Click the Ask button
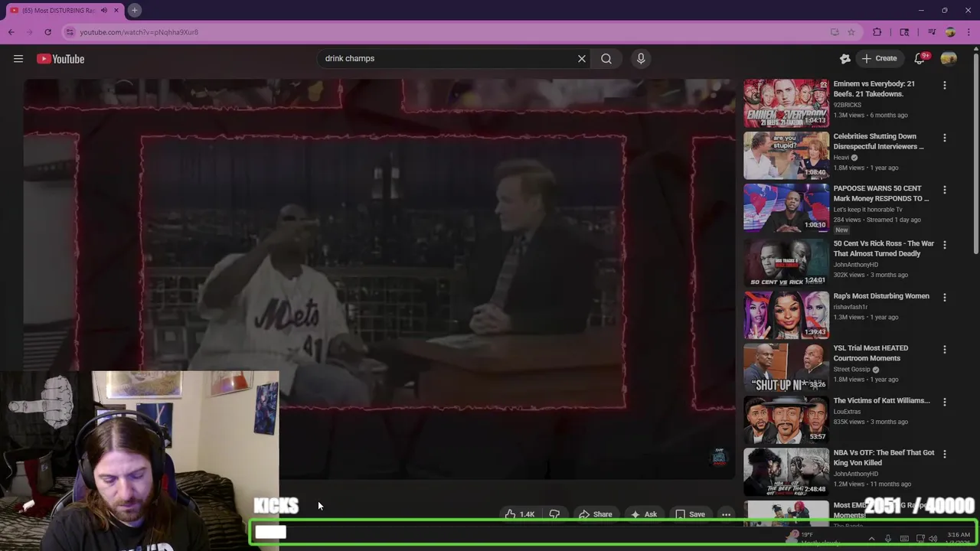 [x=644, y=514]
